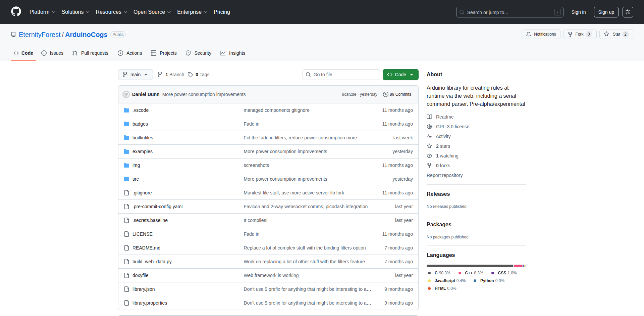The height and width of the screenshot is (316, 644).
Task: Open the Projects tab
Action: [164, 53]
